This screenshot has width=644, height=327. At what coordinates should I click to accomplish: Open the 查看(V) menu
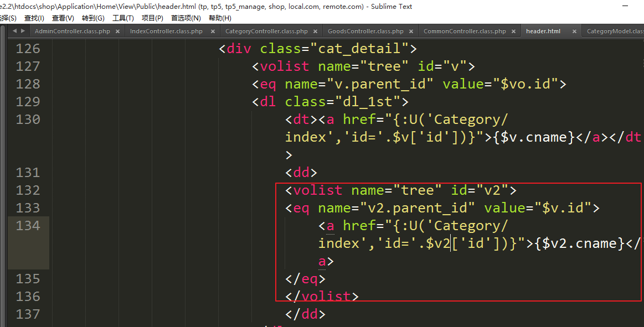[x=63, y=18]
